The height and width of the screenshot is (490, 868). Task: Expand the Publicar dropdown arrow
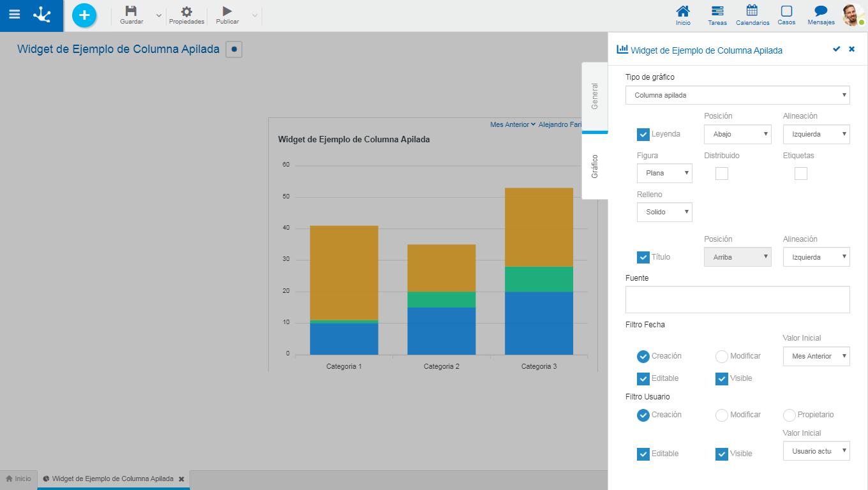point(255,15)
